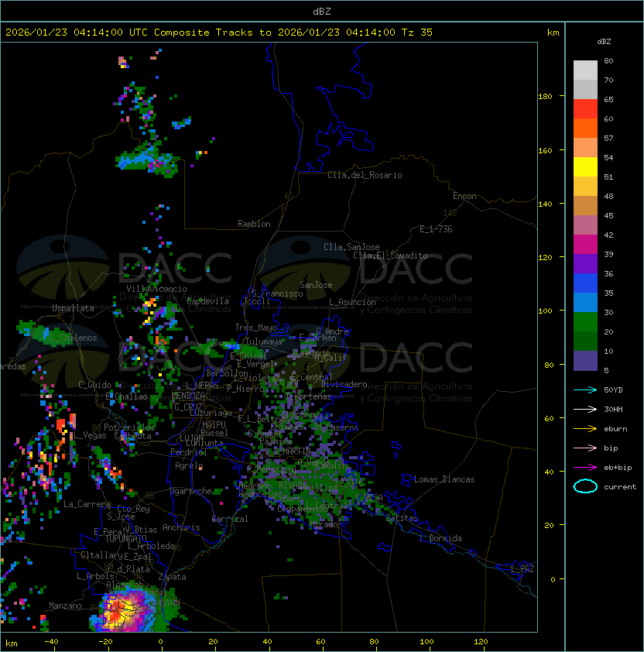644x652 pixels.
Task: Click the magenta eb+bip arrow symbol
Action: coord(585,468)
